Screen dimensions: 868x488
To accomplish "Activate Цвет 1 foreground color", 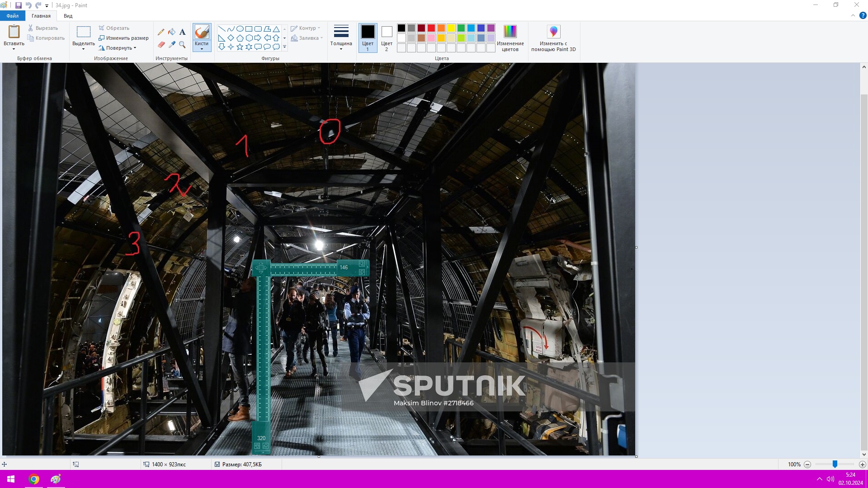I will 368,38.
